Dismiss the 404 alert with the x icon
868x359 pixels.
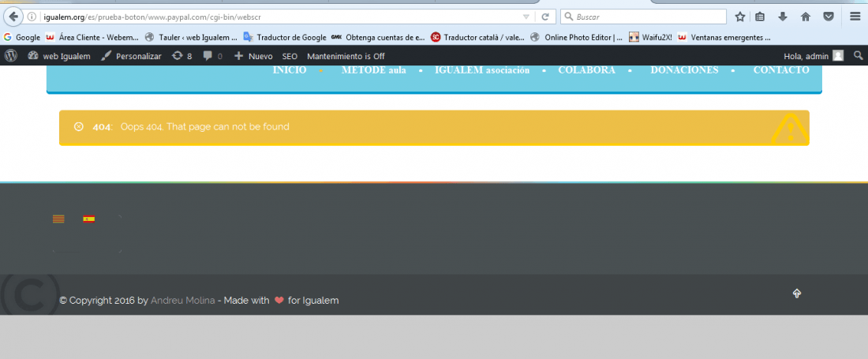(x=79, y=127)
